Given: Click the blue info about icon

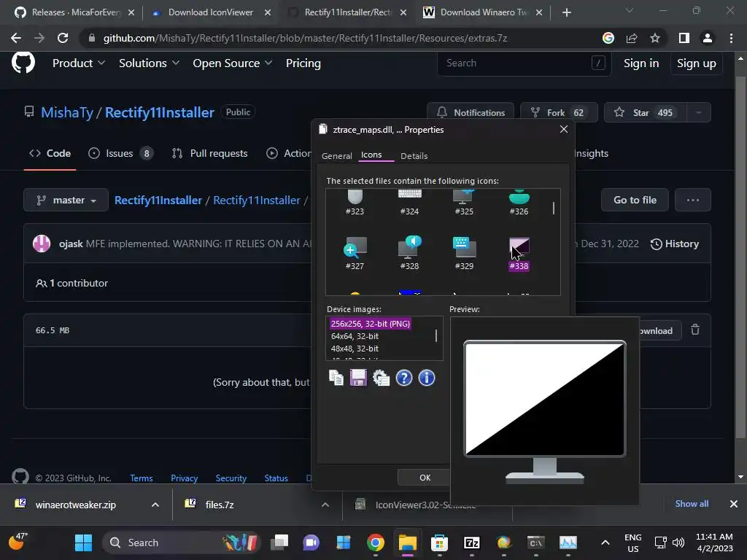Looking at the screenshot, I should 426,378.
